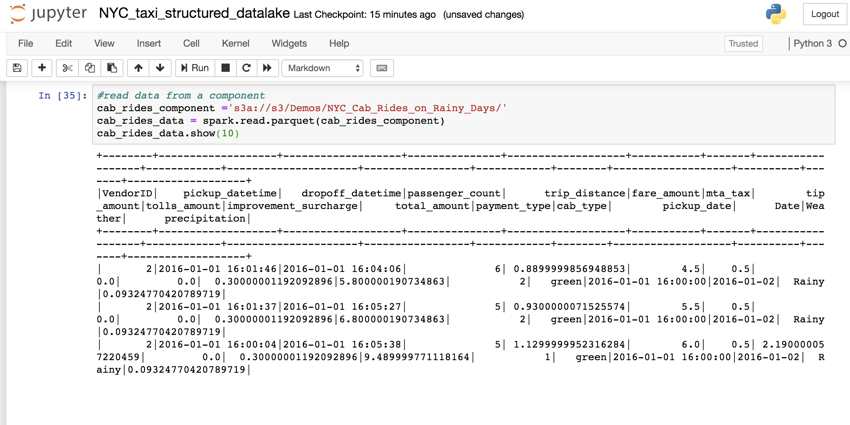Open the cell type Markdown dropdown
Image resolution: width=850 pixels, height=425 pixels.
[323, 68]
